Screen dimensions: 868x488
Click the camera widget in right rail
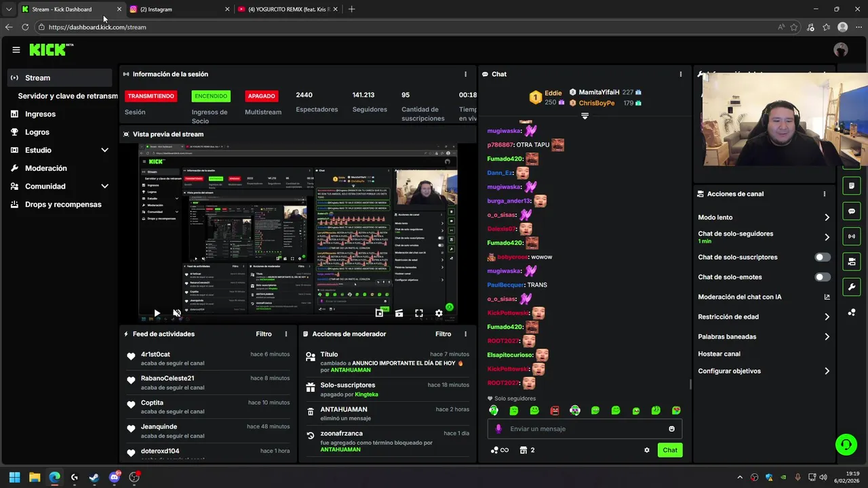pos(852,262)
